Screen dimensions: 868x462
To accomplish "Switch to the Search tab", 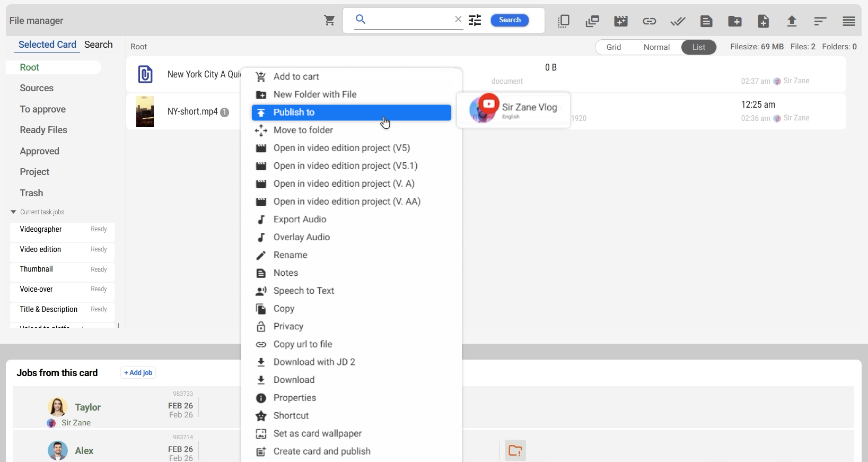I will (99, 45).
